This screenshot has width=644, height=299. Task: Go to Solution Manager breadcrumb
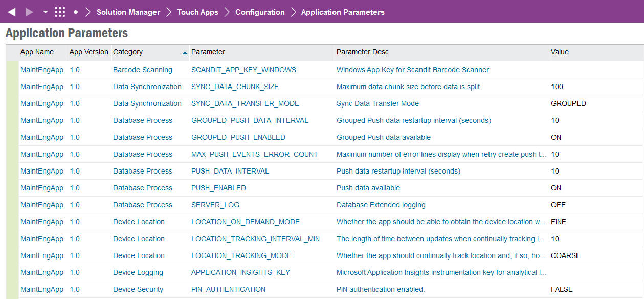coord(128,12)
